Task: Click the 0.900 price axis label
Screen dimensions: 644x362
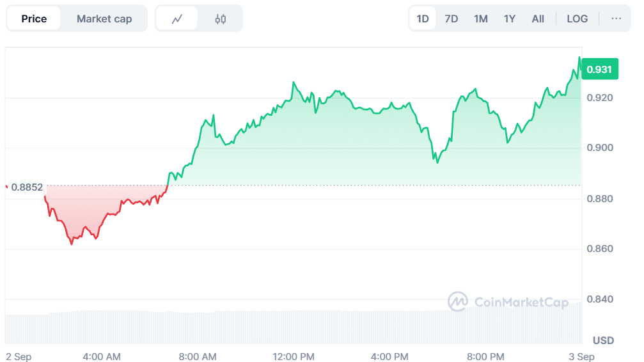Action: 600,148
